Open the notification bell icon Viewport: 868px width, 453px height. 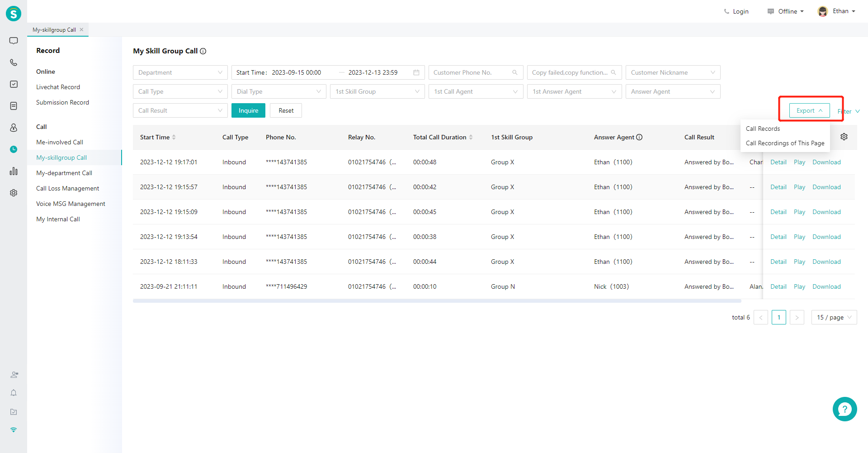coord(14,393)
